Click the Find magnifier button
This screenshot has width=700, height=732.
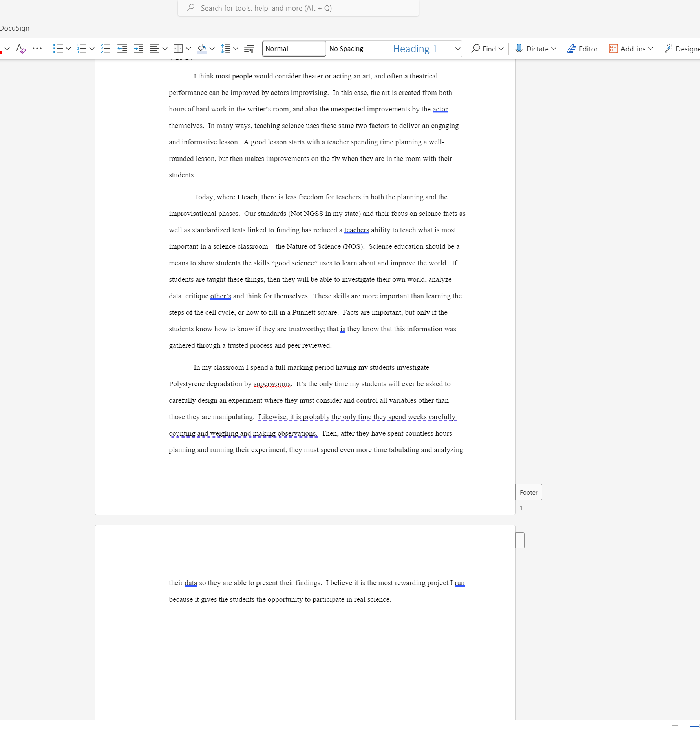click(x=483, y=49)
